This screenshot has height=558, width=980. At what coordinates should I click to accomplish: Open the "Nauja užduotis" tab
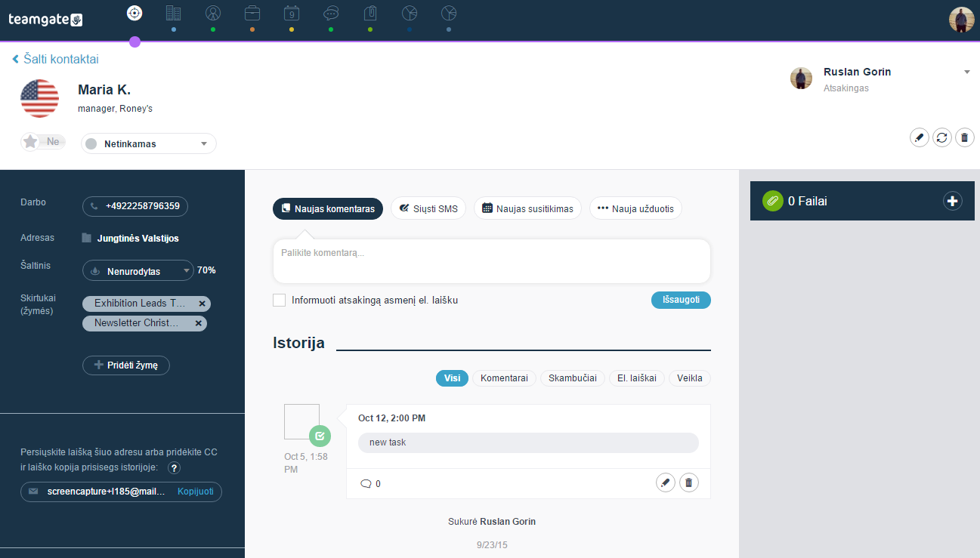[x=635, y=208]
